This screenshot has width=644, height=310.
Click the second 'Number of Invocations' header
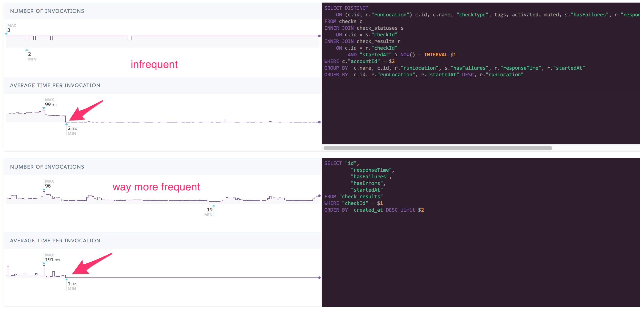47,167
